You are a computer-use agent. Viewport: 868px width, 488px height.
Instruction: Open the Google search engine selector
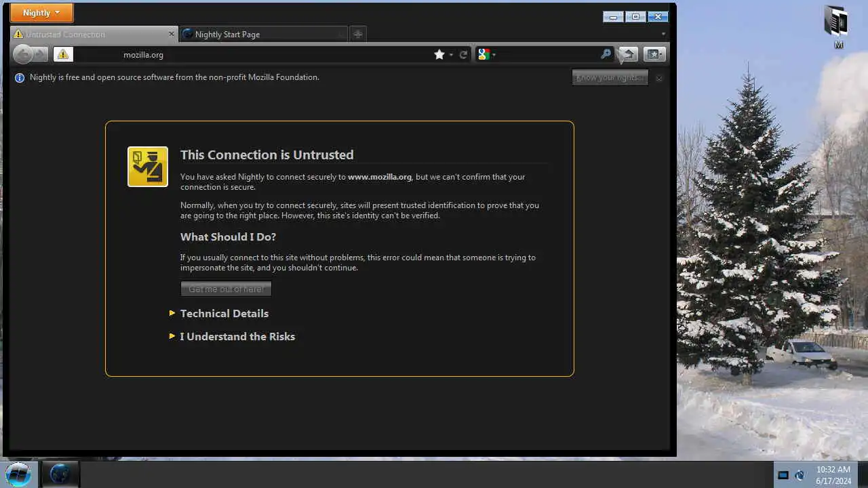tap(486, 54)
